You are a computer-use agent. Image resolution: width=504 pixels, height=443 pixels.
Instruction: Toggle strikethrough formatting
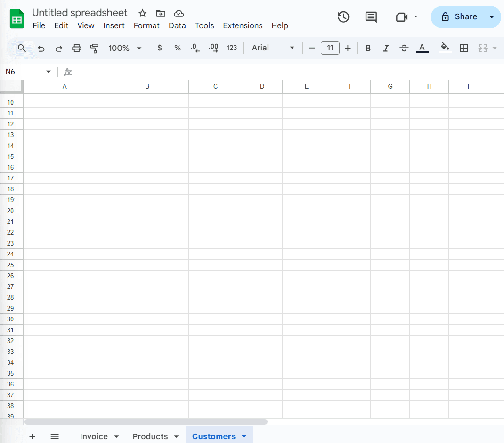[404, 48]
